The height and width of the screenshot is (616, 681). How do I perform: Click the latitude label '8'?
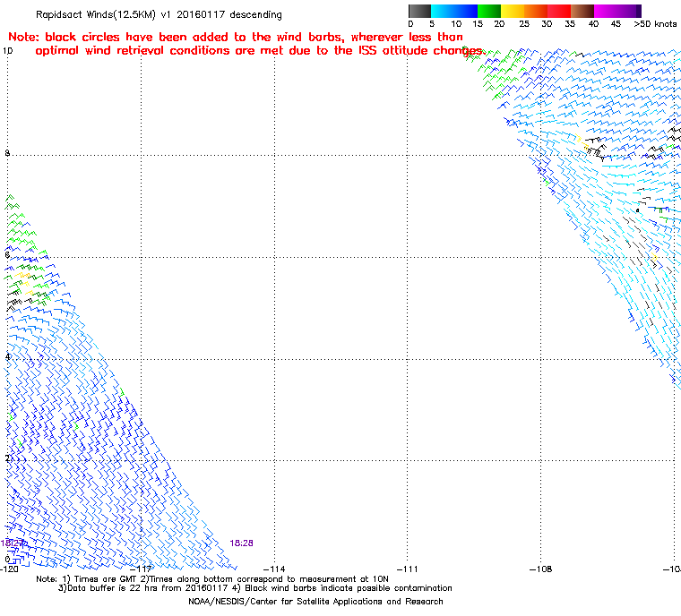pyautogui.click(x=6, y=153)
